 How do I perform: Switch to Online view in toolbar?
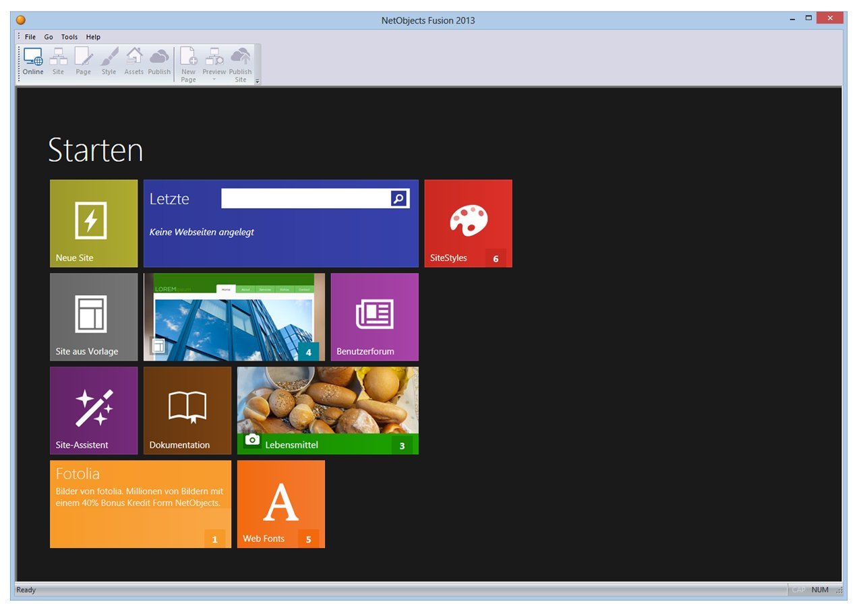pyautogui.click(x=33, y=61)
